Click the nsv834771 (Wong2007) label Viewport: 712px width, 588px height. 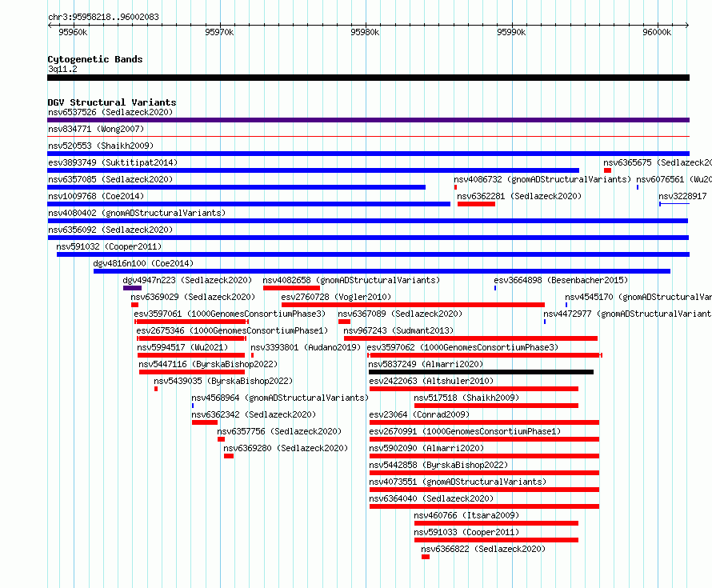coord(96,129)
